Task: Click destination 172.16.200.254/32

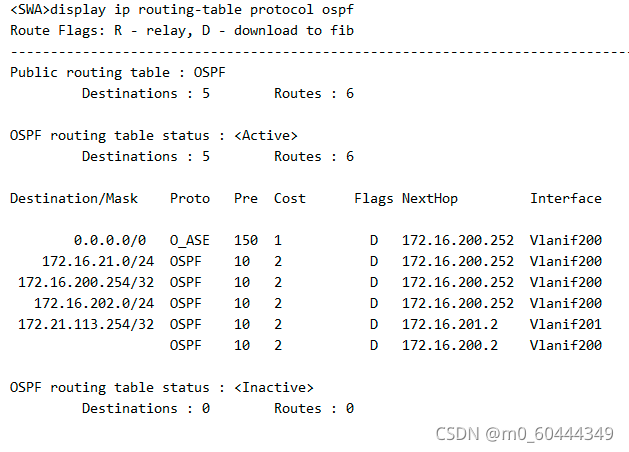Action: [x=86, y=282]
